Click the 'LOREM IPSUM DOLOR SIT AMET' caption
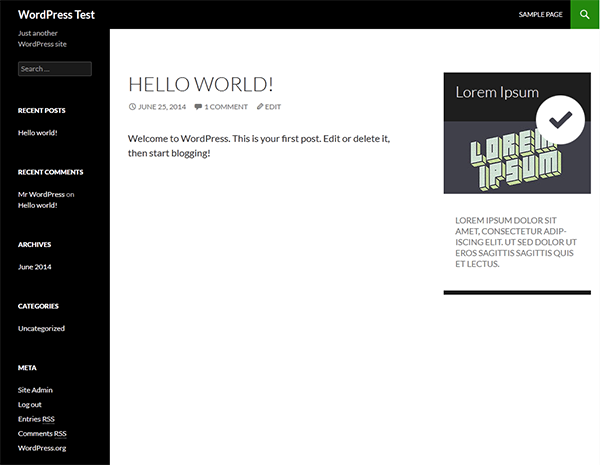Viewport: 600px width, 465px height. point(516,242)
